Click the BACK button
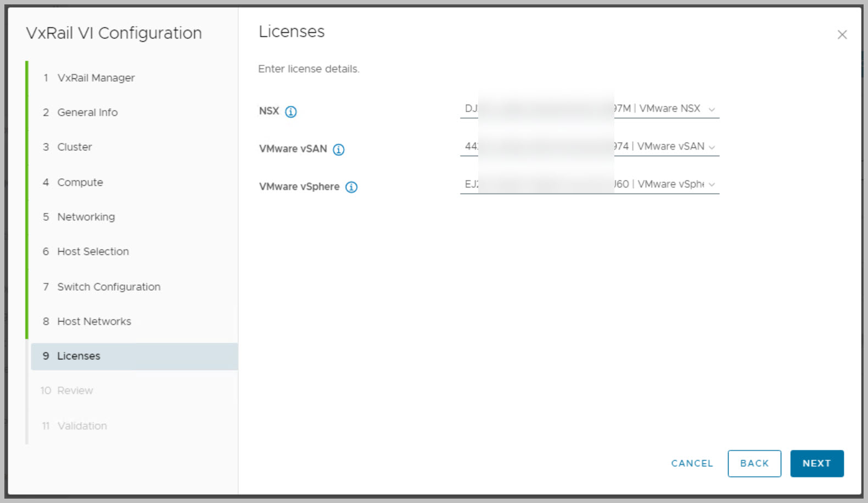The height and width of the screenshot is (503, 868). (x=754, y=464)
